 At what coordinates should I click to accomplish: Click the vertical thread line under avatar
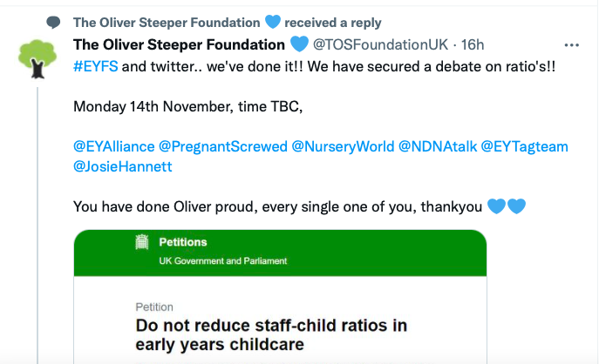point(37,226)
